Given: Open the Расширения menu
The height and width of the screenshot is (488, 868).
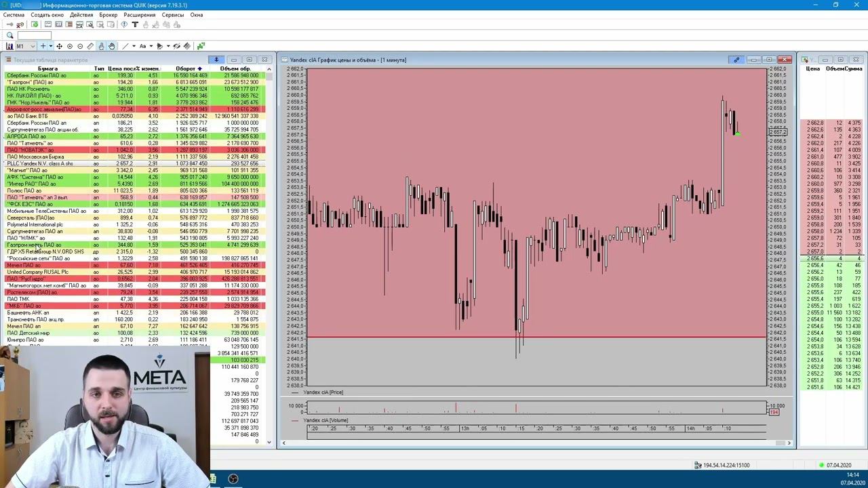Looking at the screenshot, I should pos(139,15).
